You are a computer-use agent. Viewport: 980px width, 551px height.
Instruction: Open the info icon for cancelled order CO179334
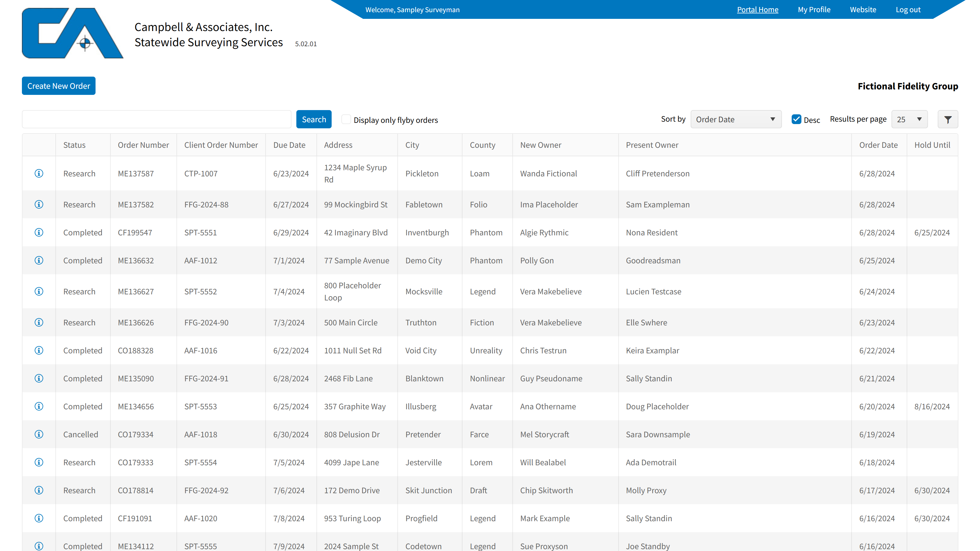(x=39, y=434)
